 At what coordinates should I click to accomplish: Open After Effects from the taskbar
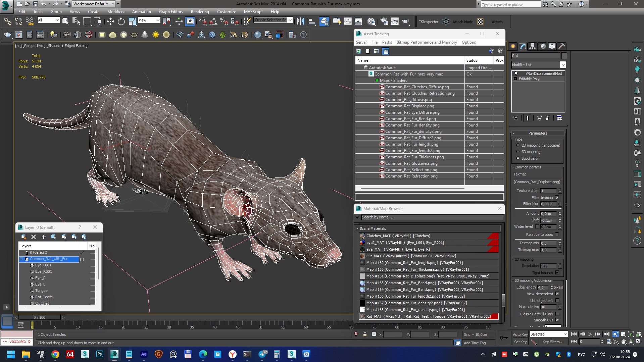click(x=144, y=354)
